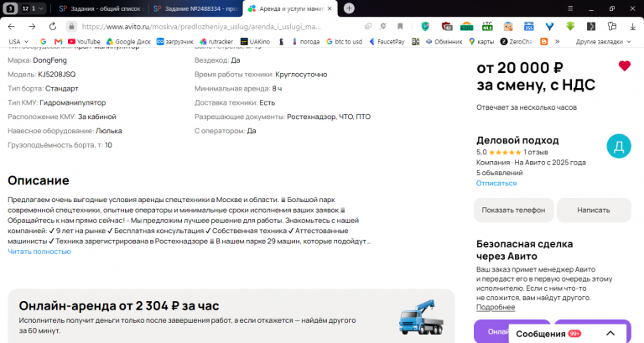Open the Gmail bookmark
Screen dimensions: 644x343
(x=58, y=41)
